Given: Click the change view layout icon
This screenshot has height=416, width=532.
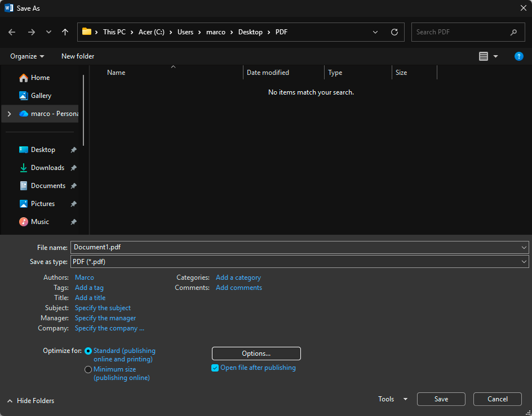Looking at the screenshot, I should pos(484,56).
